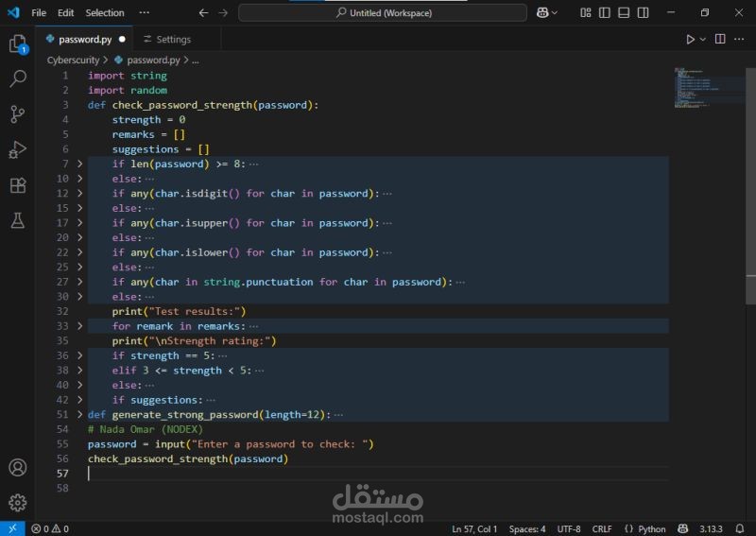Expand folded islower block at line 22
Viewport: 756px width, 536px height.
(80, 252)
